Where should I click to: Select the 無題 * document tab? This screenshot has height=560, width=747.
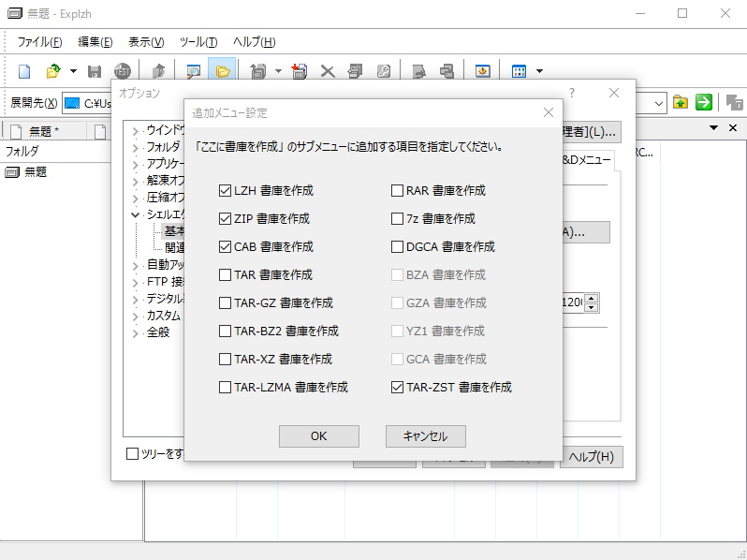44,131
